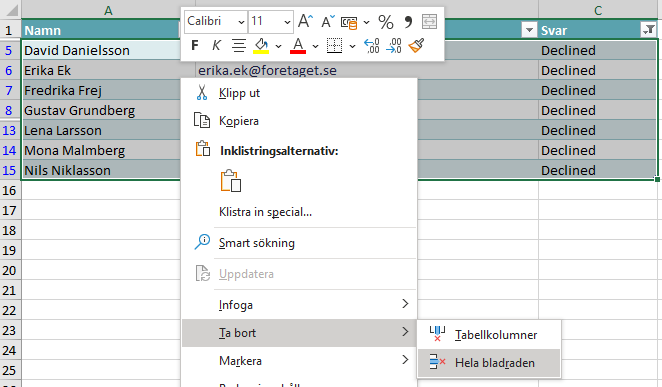
Task: Apply the yellow fill color
Action: pyautogui.click(x=261, y=45)
